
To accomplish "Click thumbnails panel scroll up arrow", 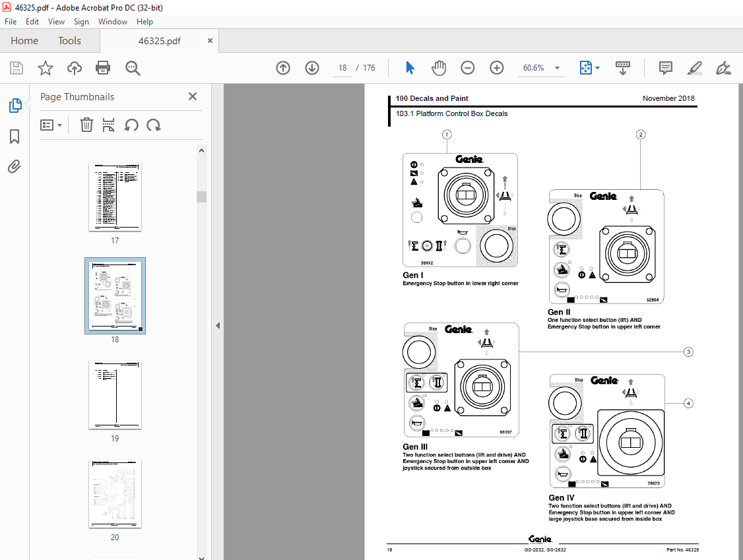I will point(201,150).
